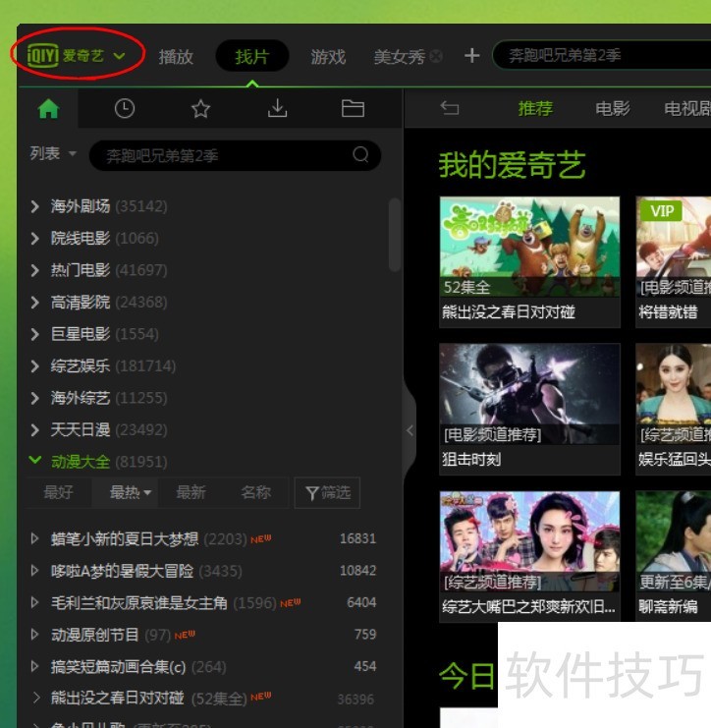This screenshot has width=711, height=728.
Task: Sort the list by 最新
Action: coord(191,492)
